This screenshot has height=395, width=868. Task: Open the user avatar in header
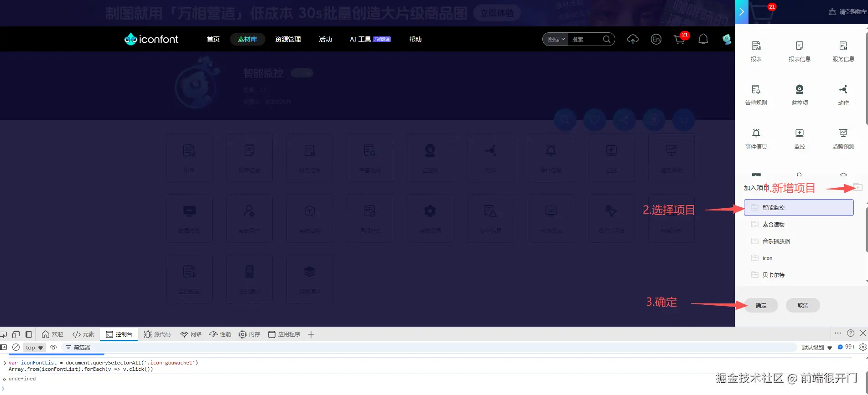click(727, 39)
